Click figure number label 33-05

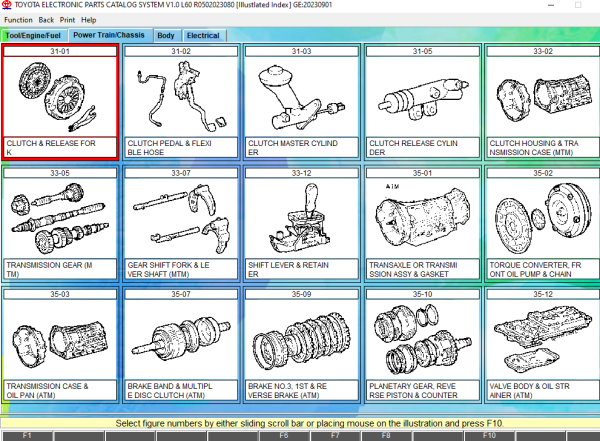[60, 173]
